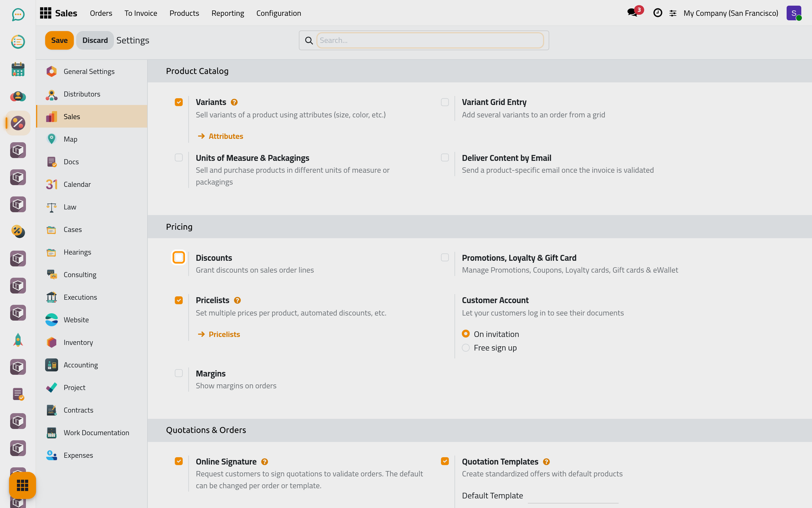Open the Inventory settings section

[x=92, y=342]
